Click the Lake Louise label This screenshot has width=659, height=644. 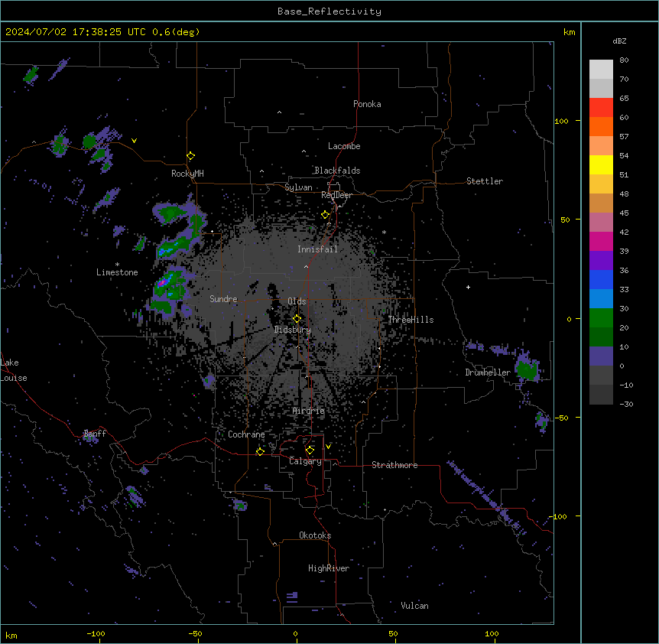point(14,370)
